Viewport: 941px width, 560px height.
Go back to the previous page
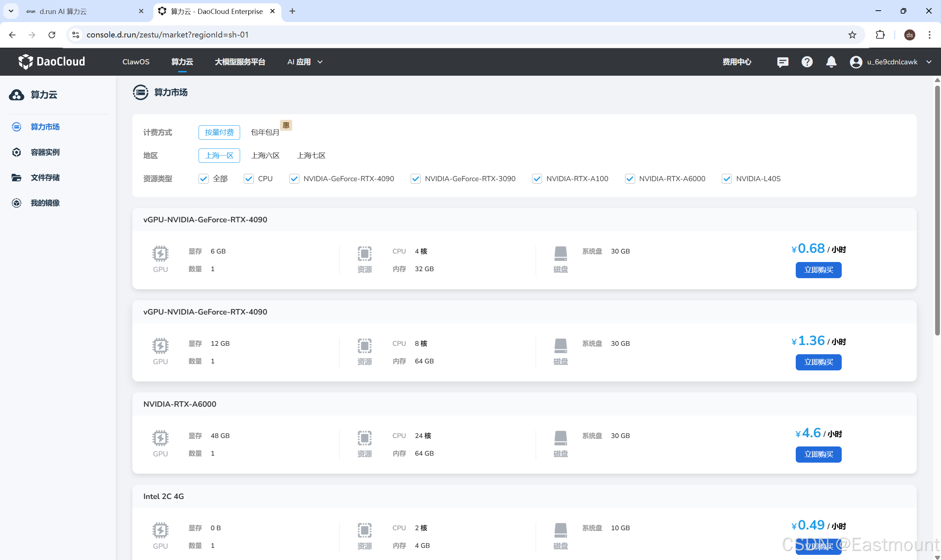(12, 35)
